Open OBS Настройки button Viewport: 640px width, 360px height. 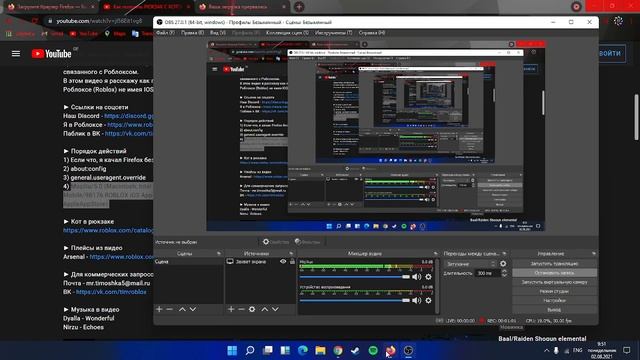[554, 300]
